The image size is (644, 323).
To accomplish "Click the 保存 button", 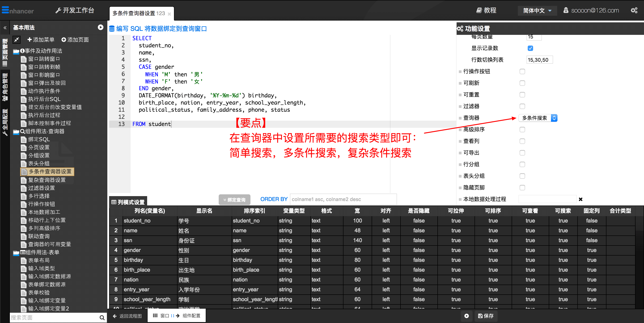I will pyautogui.click(x=486, y=316).
